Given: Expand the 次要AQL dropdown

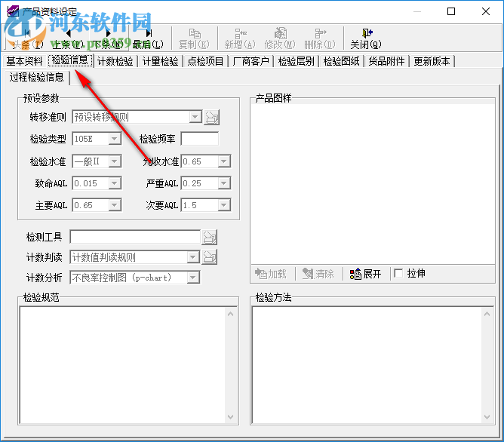Looking at the screenshot, I should coord(224,205).
